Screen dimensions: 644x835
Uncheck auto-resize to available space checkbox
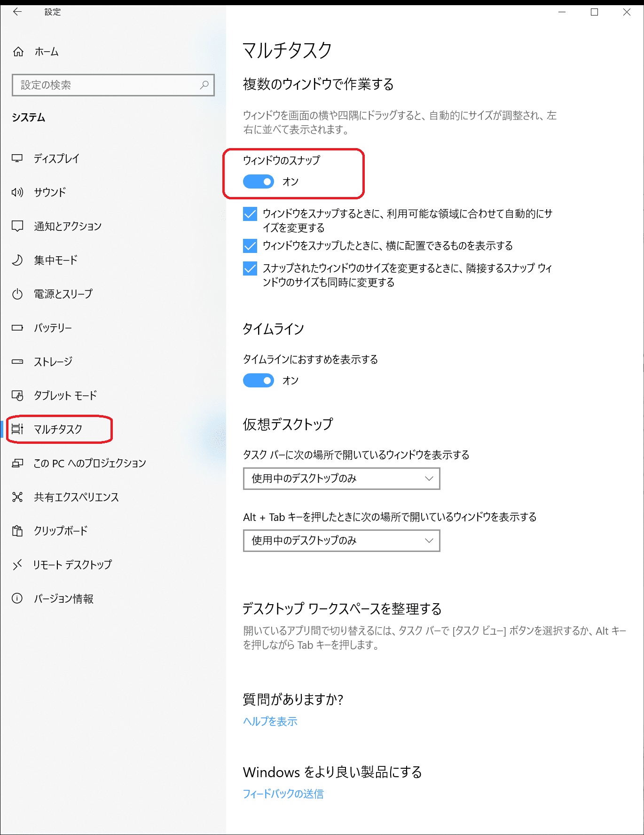[x=250, y=214]
